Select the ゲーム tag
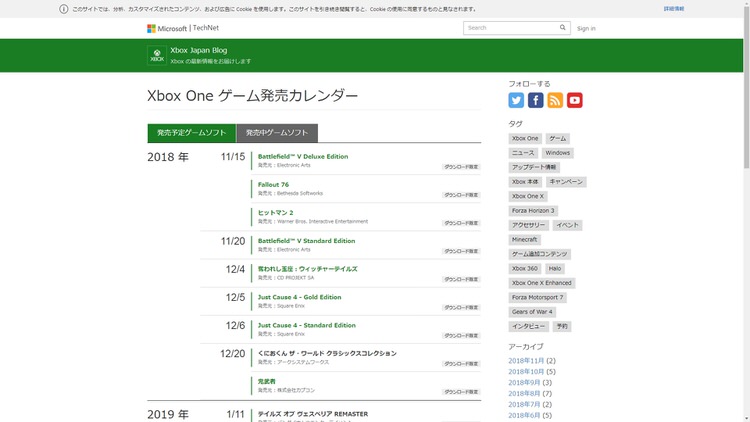Viewport: 750px width, 422px height. pos(557,139)
